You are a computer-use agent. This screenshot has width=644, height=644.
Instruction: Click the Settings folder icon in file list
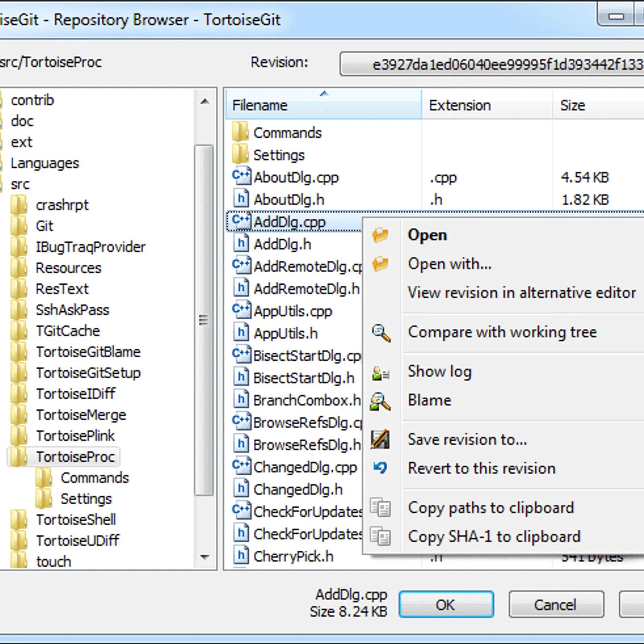click(x=241, y=154)
